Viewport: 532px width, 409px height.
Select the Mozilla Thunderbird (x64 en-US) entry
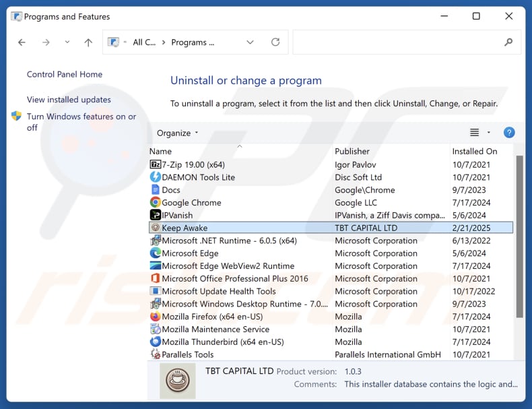point(331,342)
